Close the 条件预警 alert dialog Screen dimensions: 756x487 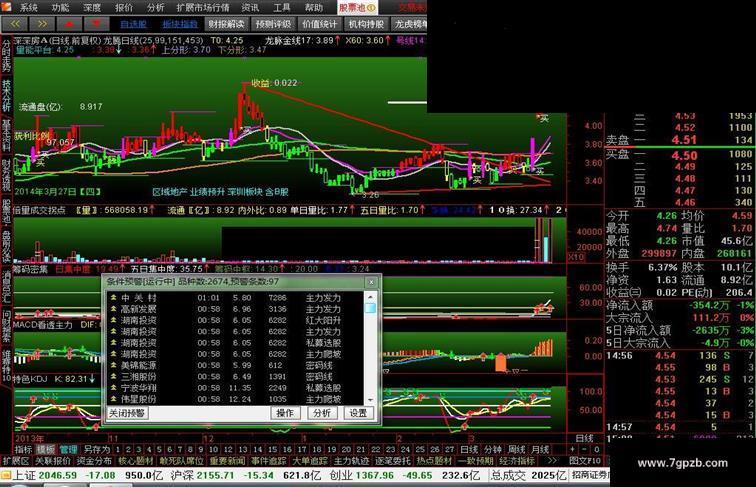tap(371, 282)
